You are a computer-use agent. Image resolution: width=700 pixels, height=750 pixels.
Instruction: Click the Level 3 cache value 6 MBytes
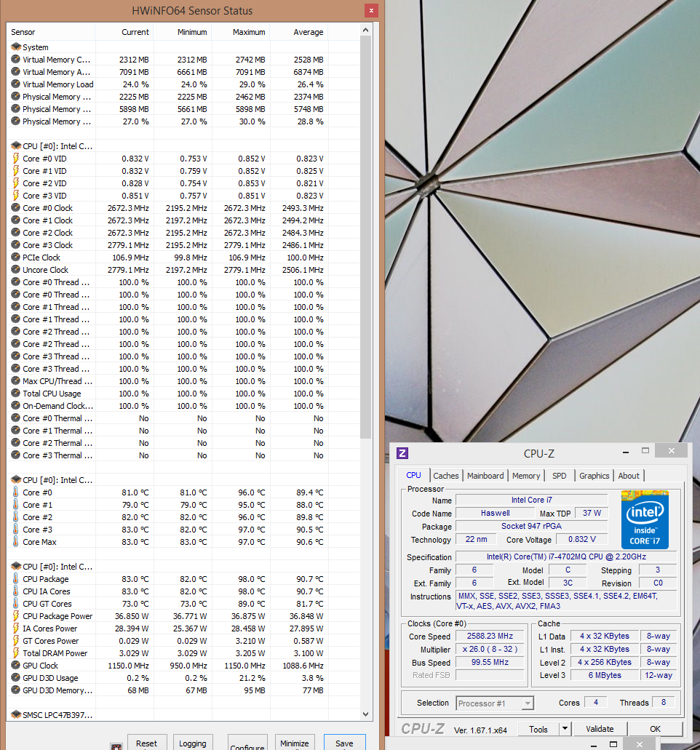605,675
